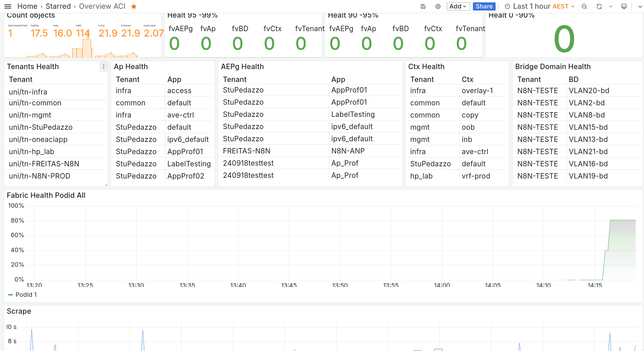Click the 17.5 fvAEPg count value
644x351 pixels.
pos(39,33)
